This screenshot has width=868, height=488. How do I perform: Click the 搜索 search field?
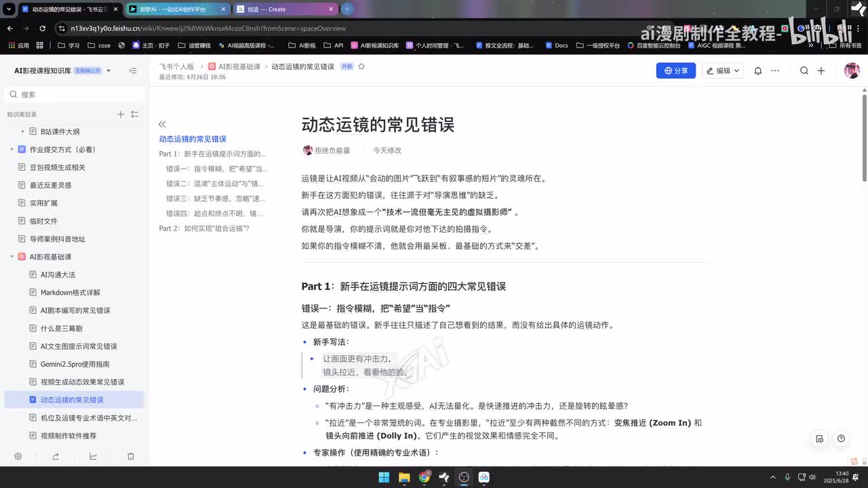pyautogui.click(x=75, y=94)
